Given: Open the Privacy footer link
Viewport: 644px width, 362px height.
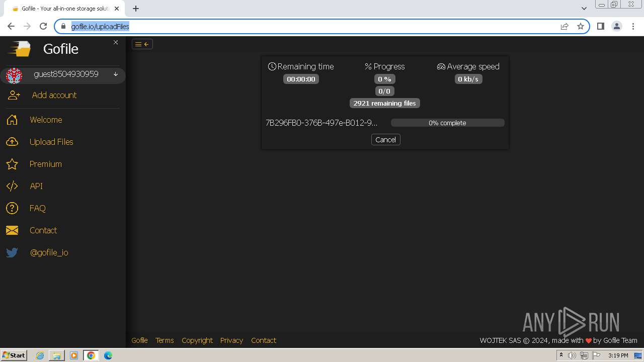Looking at the screenshot, I should tap(231, 340).
